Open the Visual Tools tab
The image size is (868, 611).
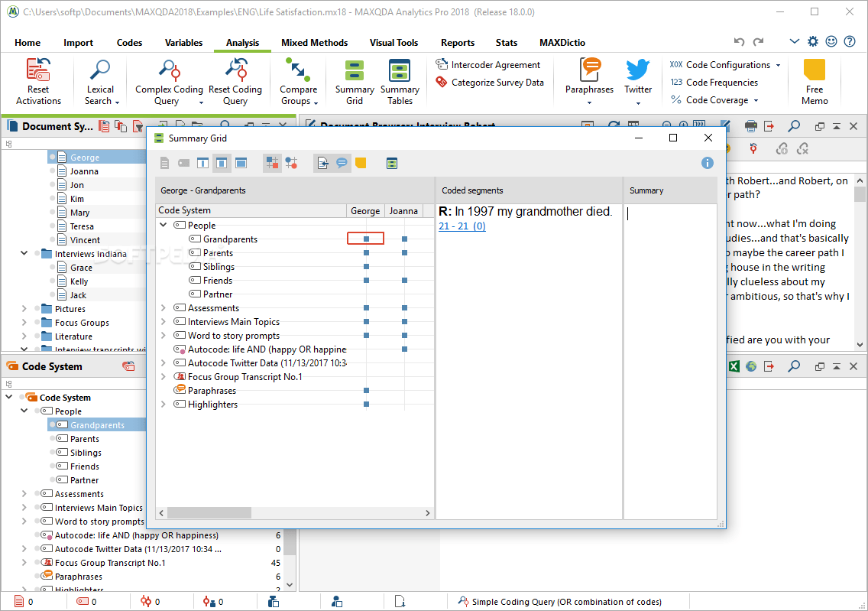click(x=394, y=43)
